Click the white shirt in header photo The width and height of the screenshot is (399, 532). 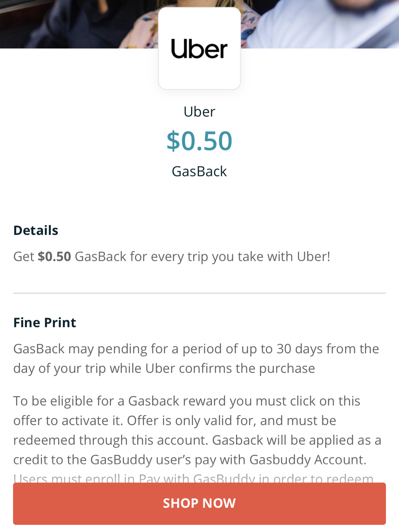click(311, 28)
